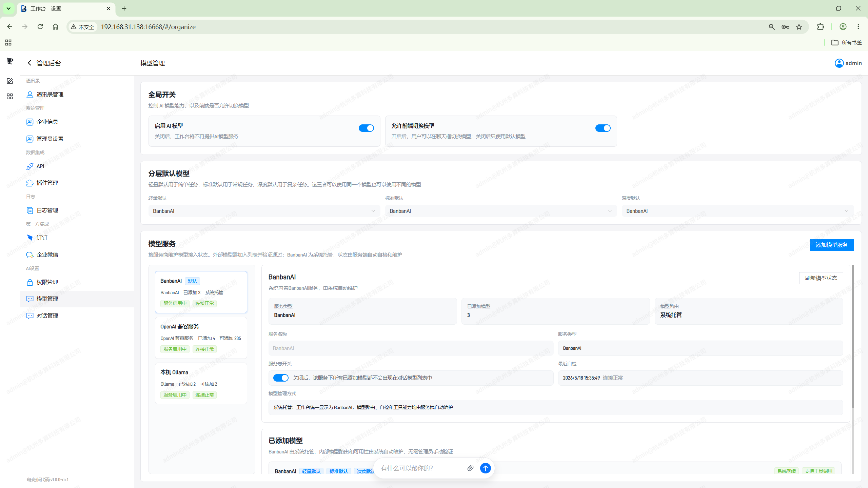Viewport: 868px width, 488px height.
Task: Open the browser profile icon
Action: click(x=843, y=27)
